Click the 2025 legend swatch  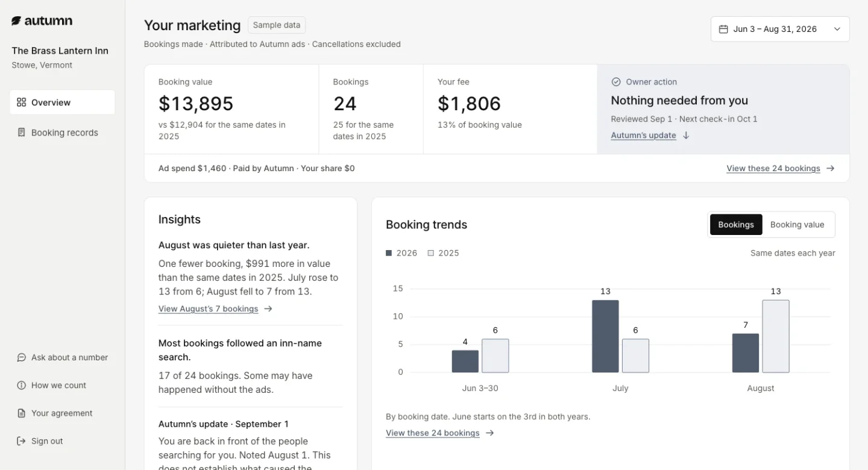[431, 253]
